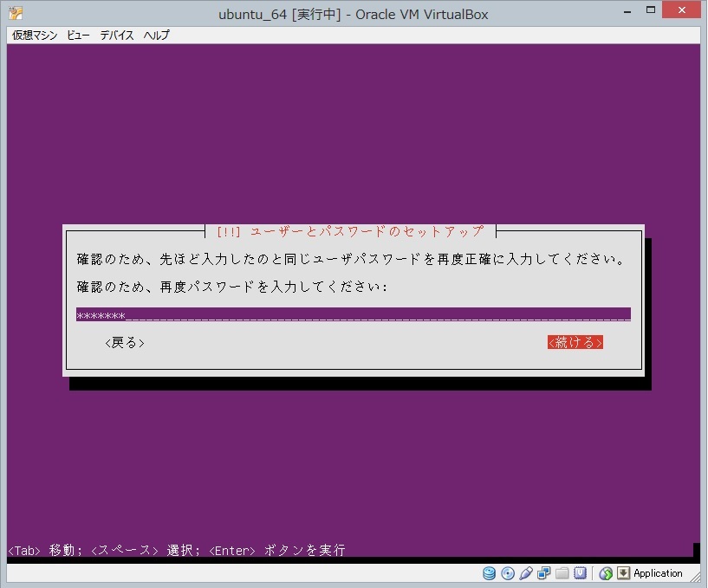This screenshot has width=708, height=588.
Task: Focus the password re-entry field
Action: [354, 314]
